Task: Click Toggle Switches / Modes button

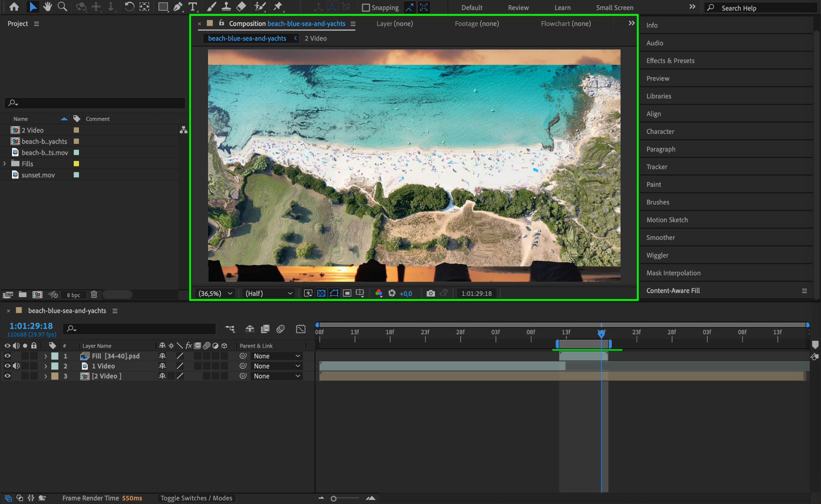Action: pos(196,498)
